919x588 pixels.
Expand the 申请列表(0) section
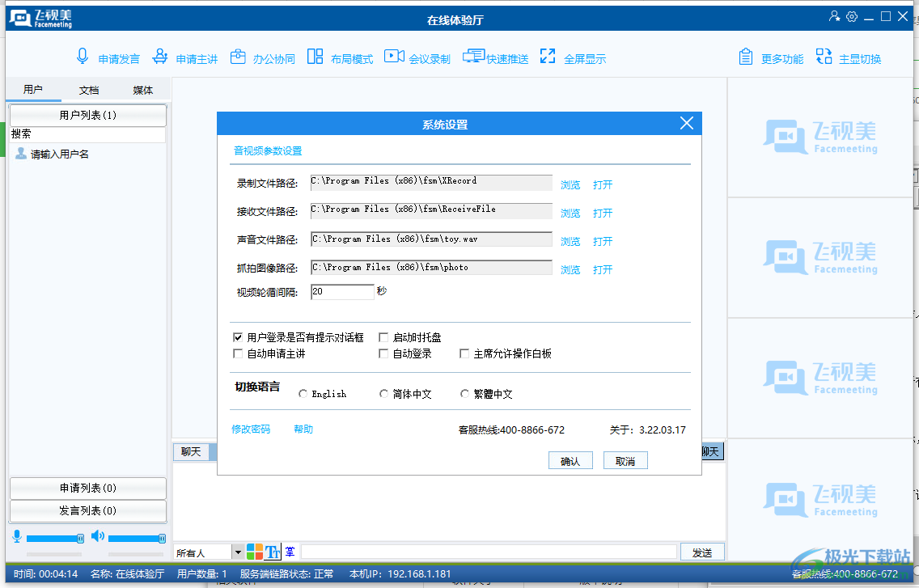coord(87,488)
